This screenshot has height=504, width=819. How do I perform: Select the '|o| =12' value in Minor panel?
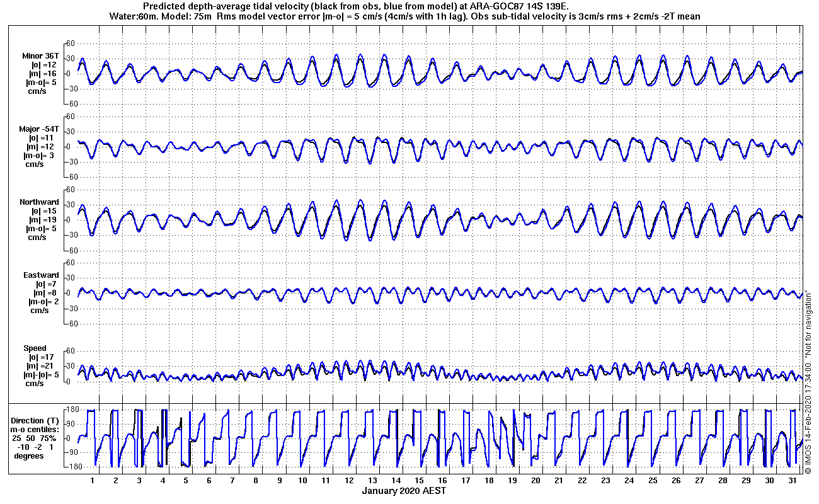point(44,64)
